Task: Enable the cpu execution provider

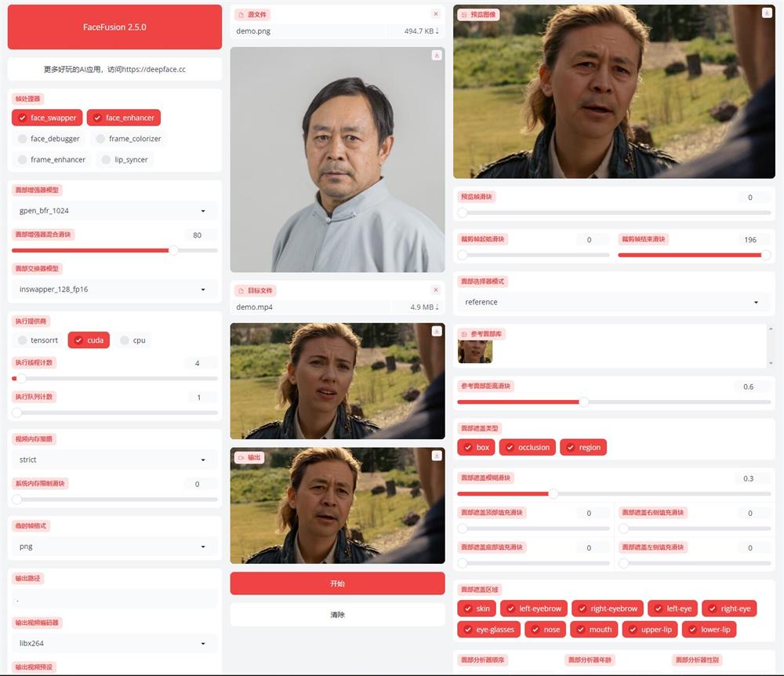Action: pos(132,340)
